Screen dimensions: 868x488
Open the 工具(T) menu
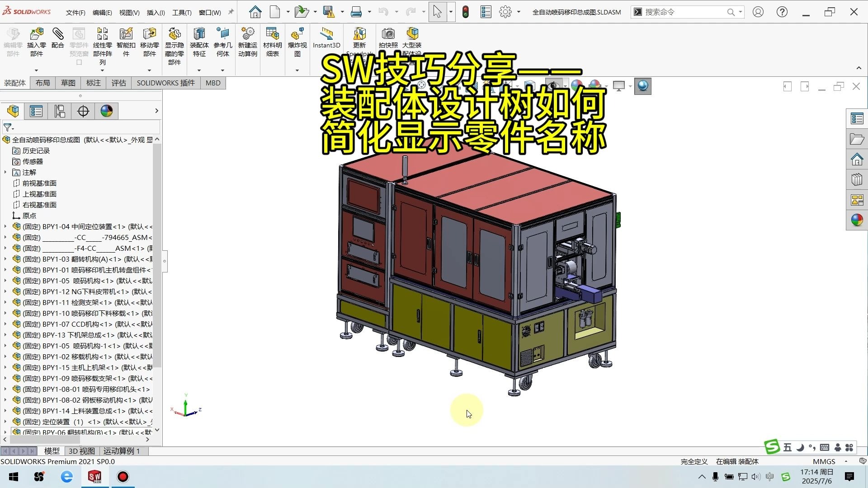(182, 13)
